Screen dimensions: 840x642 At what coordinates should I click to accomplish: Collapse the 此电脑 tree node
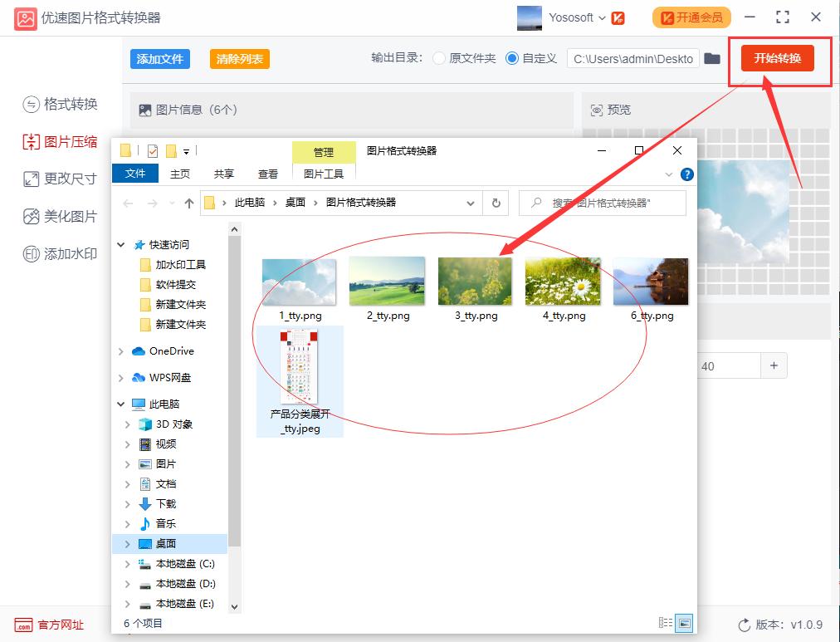point(120,404)
